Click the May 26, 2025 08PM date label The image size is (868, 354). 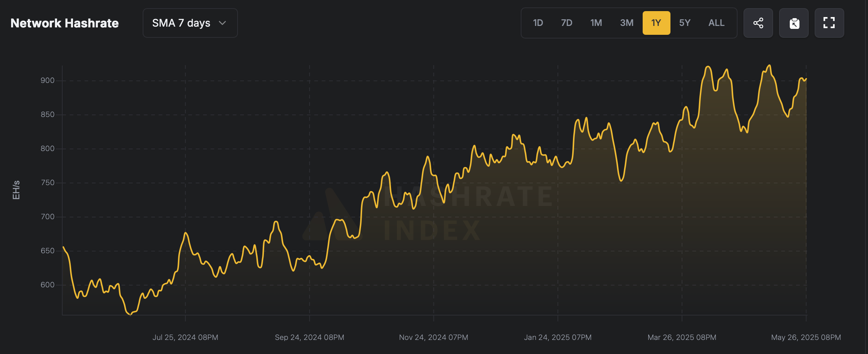click(x=806, y=337)
